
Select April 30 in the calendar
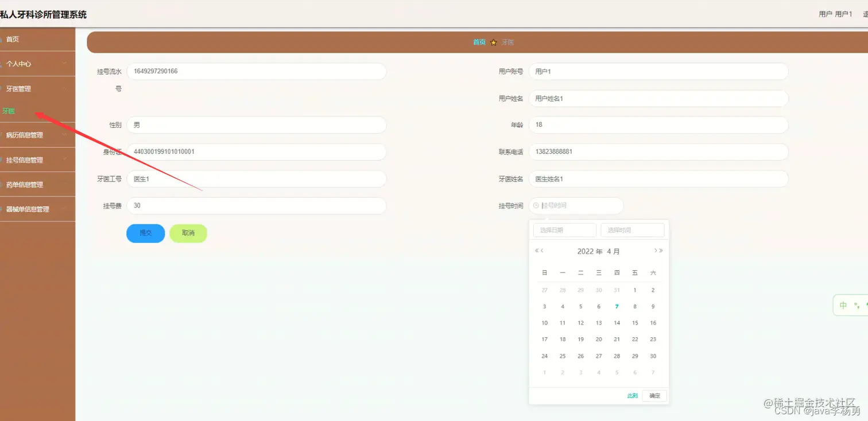point(653,356)
